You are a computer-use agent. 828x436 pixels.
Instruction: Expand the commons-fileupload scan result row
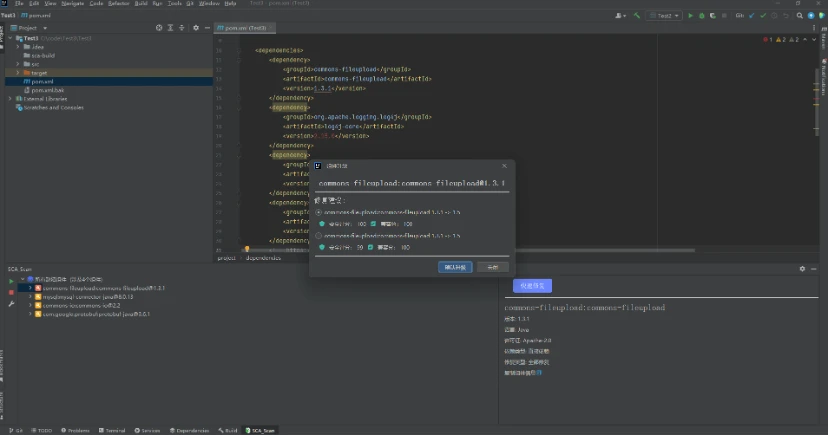[x=30, y=288]
